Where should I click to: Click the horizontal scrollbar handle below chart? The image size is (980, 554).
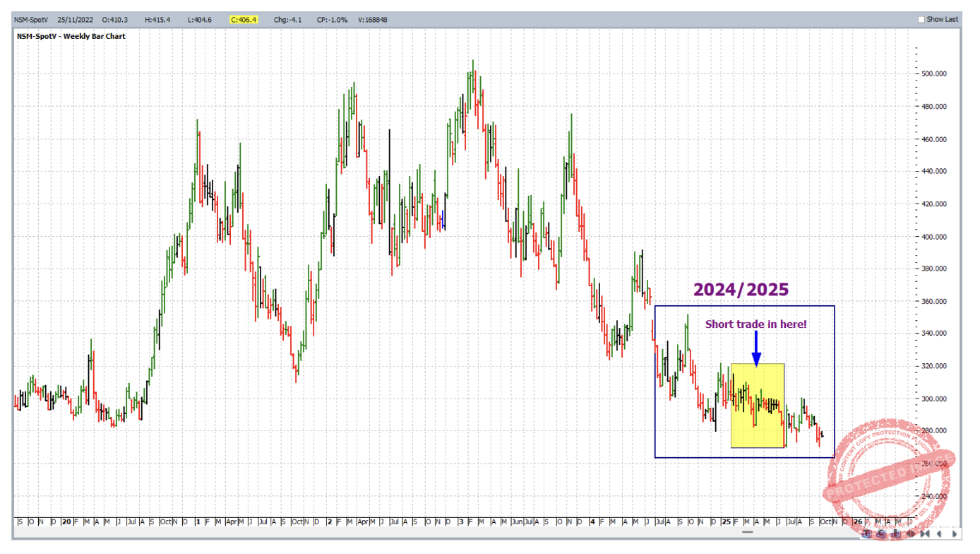[x=748, y=532]
